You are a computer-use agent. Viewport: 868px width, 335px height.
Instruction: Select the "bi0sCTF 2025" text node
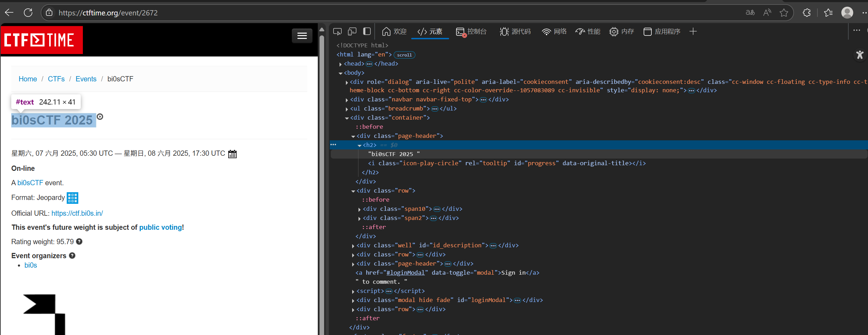(x=394, y=154)
